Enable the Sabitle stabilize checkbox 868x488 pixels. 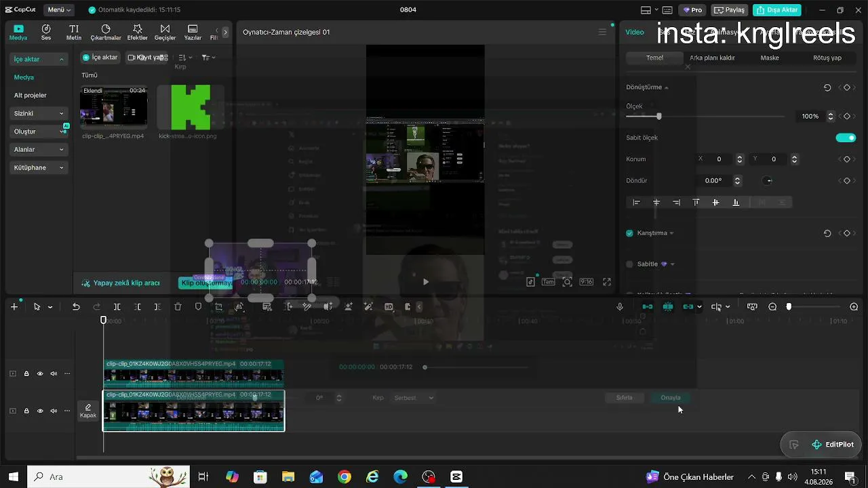[629, 264]
